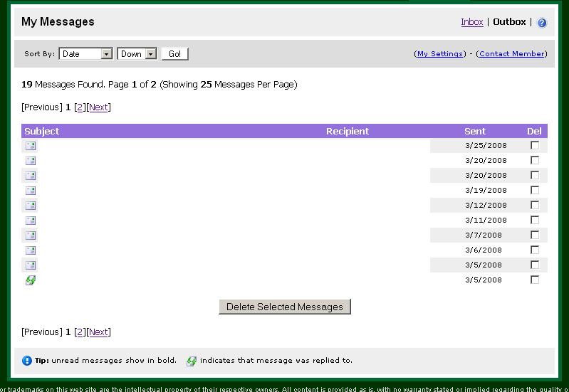Open the message envelope icon dated 3/12/2008
Screen dimensions: 569x392
[31, 206]
